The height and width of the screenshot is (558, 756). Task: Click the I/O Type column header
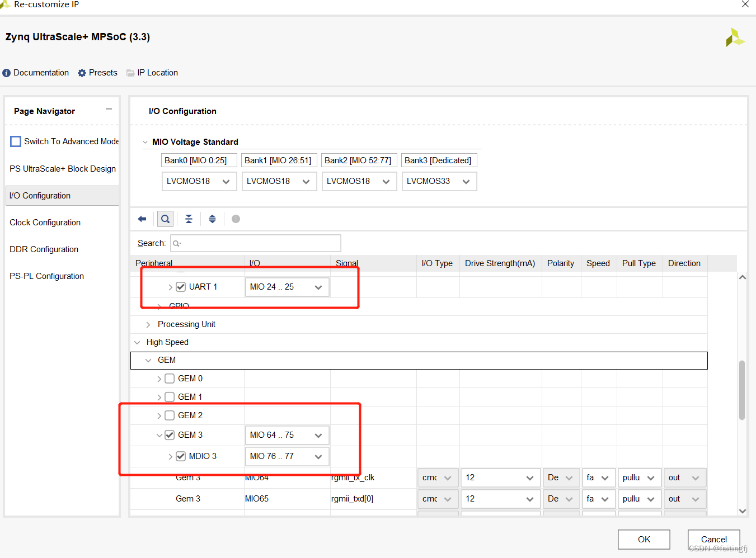pyautogui.click(x=438, y=263)
